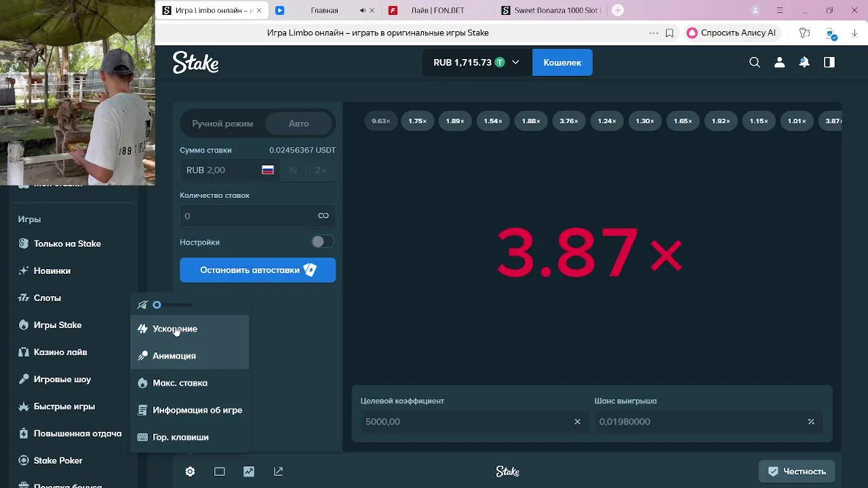Screen dimensions: 868x488
Task: Click the Шанс выигрыша input field
Action: 708,422
